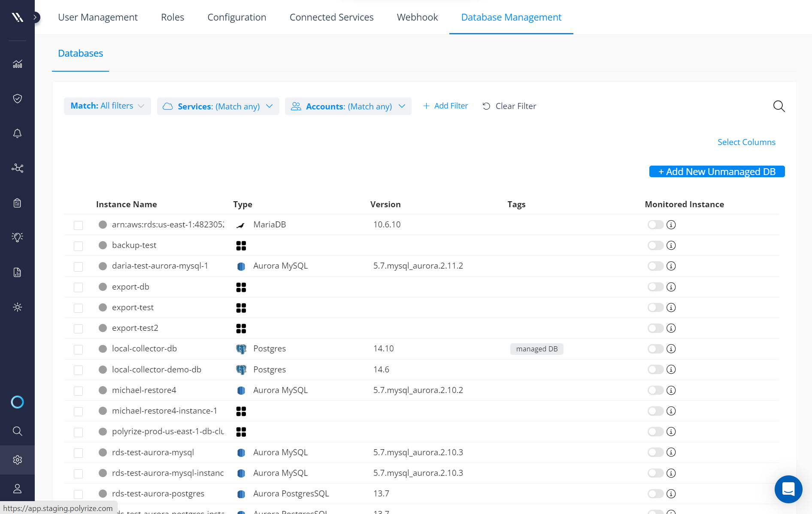The width and height of the screenshot is (812, 514).
Task: Open the chat support bubble
Action: 788,489
